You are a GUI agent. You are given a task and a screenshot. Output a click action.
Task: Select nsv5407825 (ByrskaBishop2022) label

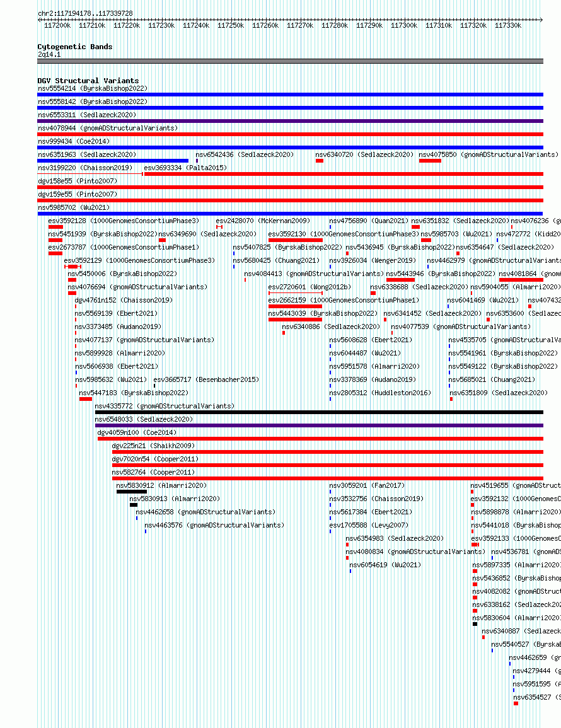coord(287,248)
